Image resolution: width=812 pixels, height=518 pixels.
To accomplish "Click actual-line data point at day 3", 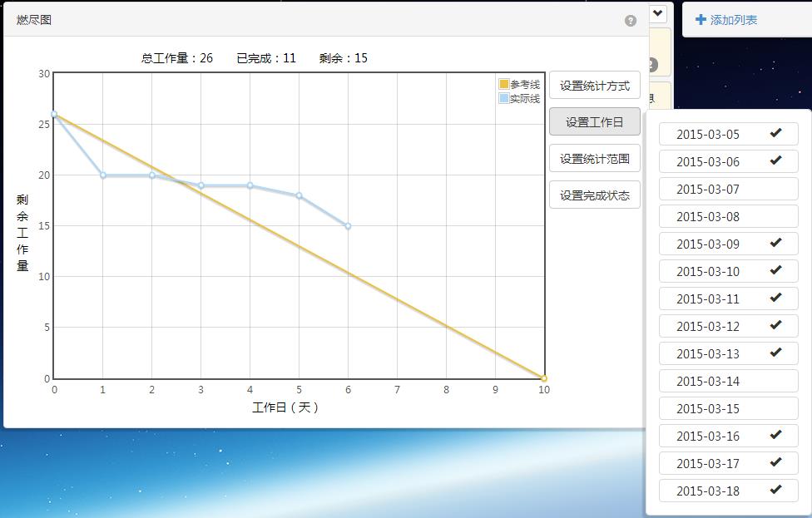I will point(201,185).
